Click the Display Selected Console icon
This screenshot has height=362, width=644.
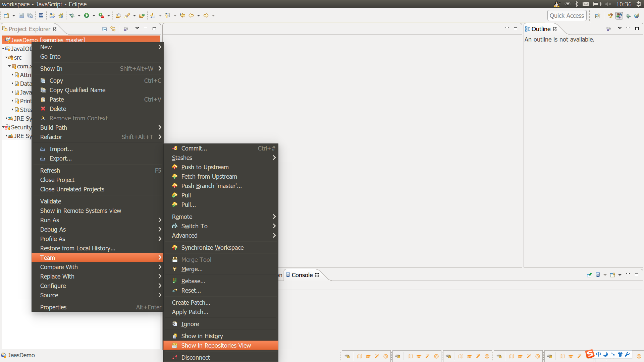[598, 275]
